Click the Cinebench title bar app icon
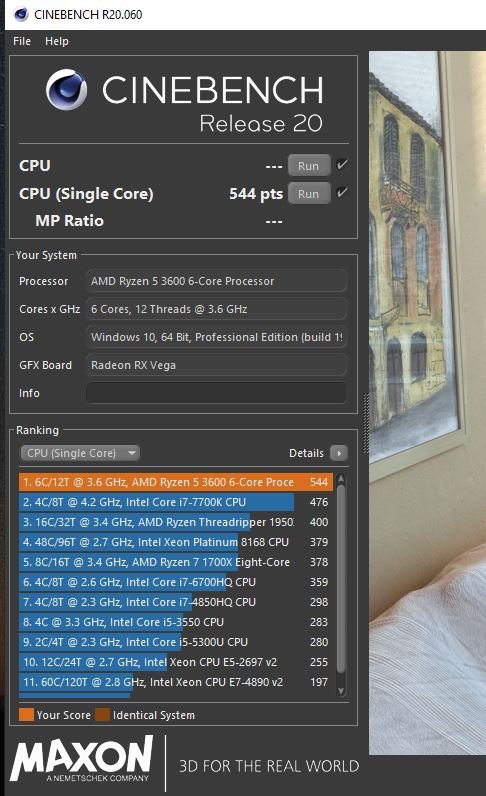486x796 pixels. pyautogui.click(x=21, y=14)
